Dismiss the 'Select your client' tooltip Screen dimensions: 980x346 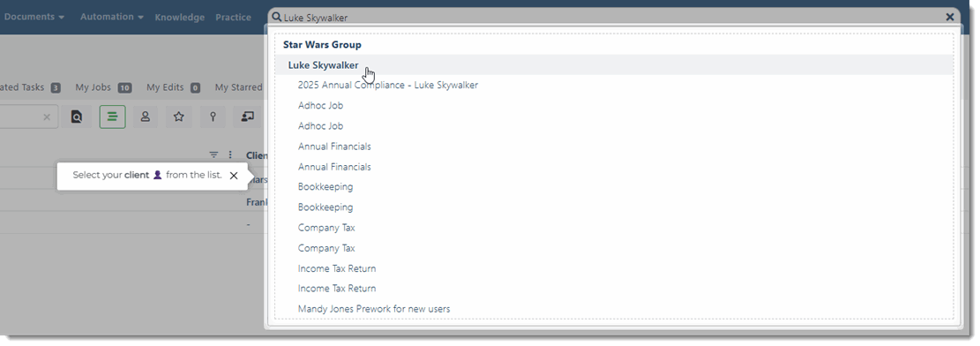click(234, 176)
